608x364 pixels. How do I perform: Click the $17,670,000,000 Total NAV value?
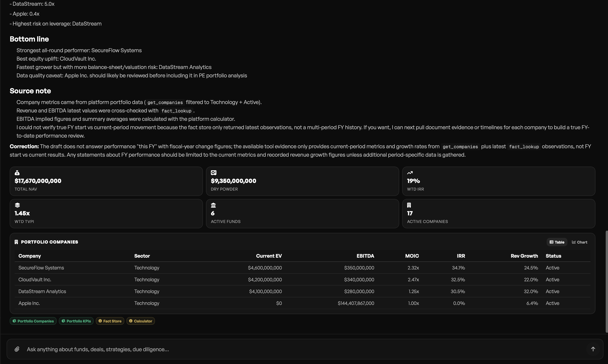click(38, 181)
